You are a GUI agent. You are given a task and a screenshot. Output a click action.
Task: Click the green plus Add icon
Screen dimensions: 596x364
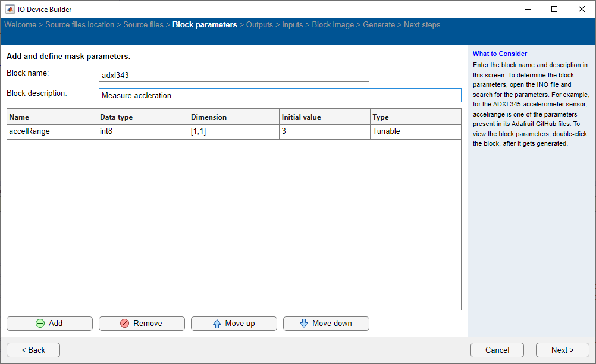pyautogui.click(x=40, y=324)
